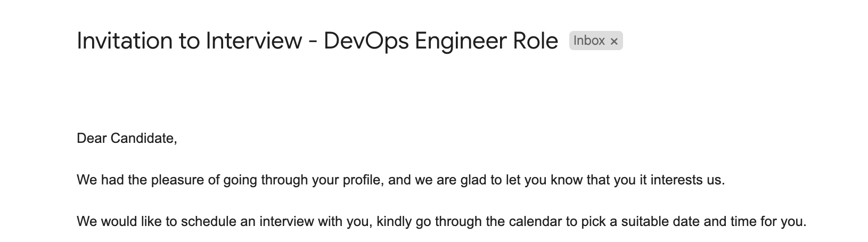Click the email subject heading
Viewport: 868px width, 242px height.
pos(317,42)
